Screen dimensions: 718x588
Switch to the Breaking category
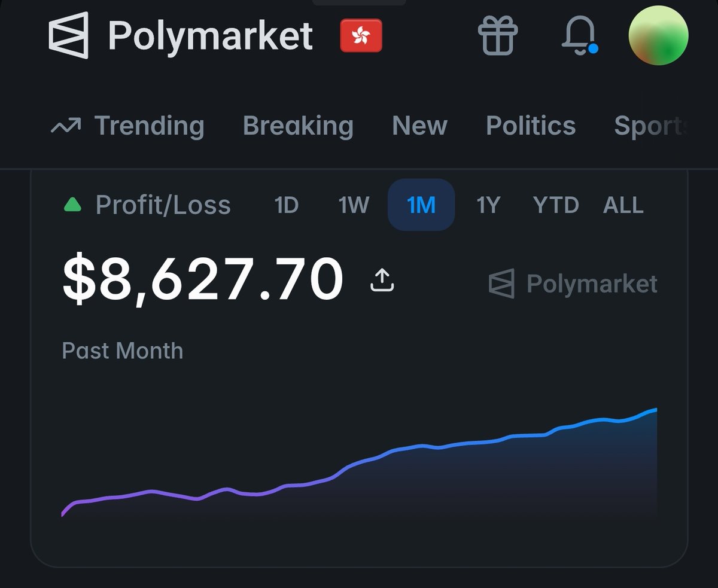point(298,126)
